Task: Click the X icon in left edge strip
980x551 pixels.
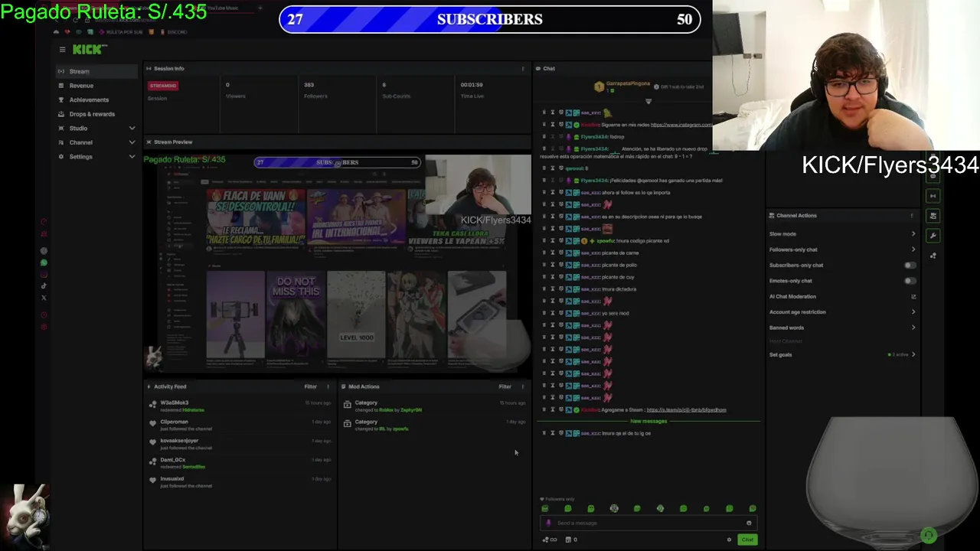Action: (44, 298)
